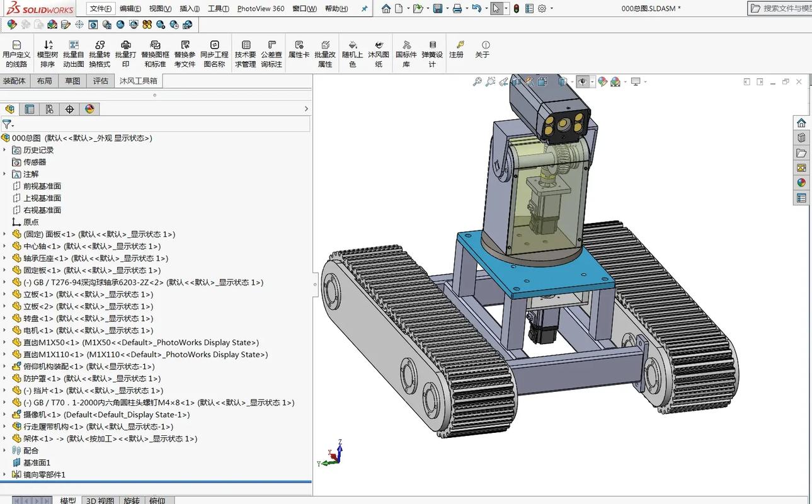The height and width of the screenshot is (504, 812).
Task: Click the 沐风图纸 button on the ribbon
Action: (x=378, y=52)
